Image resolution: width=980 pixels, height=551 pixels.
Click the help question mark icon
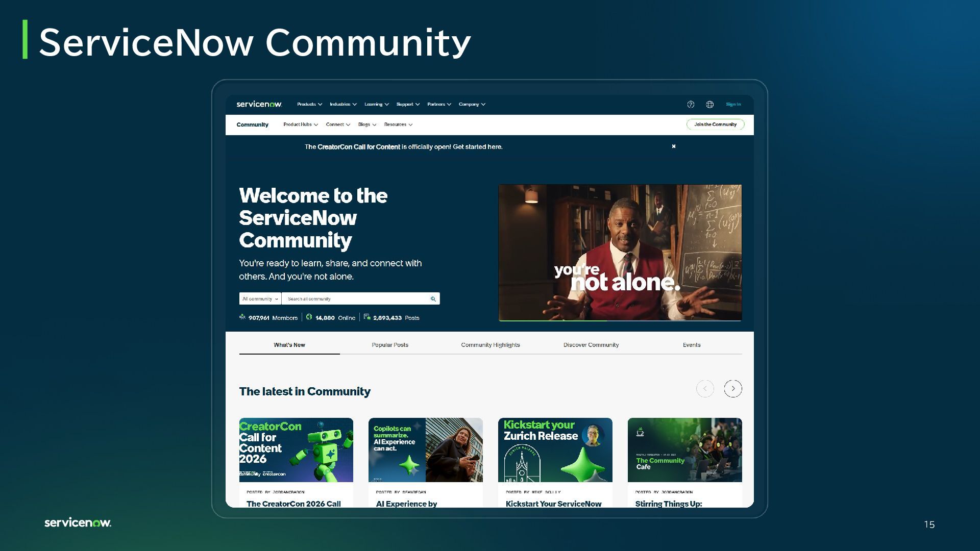pyautogui.click(x=691, y=105)
